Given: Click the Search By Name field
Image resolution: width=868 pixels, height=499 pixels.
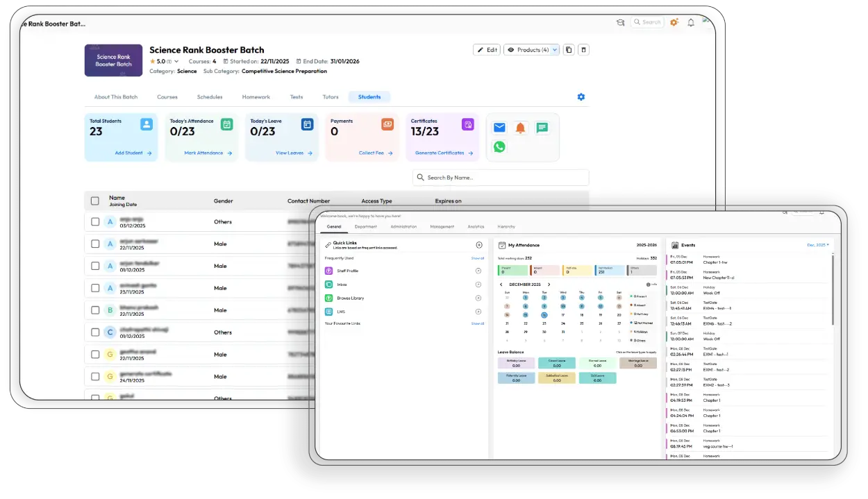Looking at the screenshot, I should pos(500,177).
